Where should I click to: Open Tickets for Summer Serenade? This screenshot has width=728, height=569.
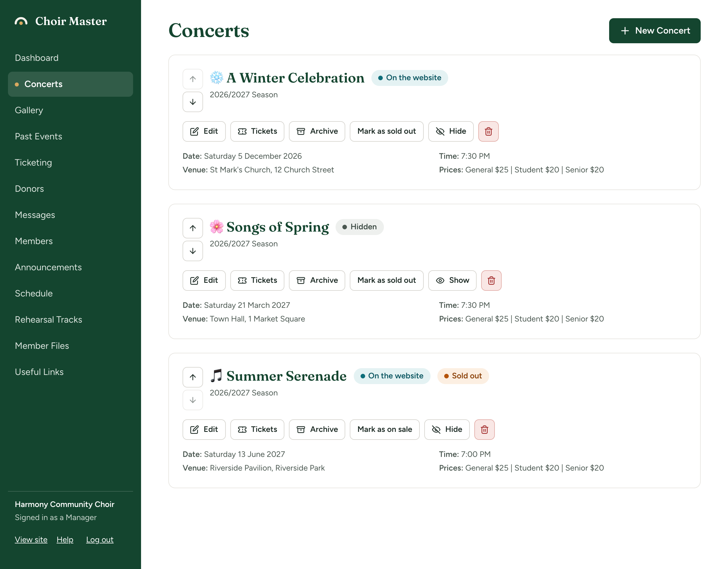point(257,430)
